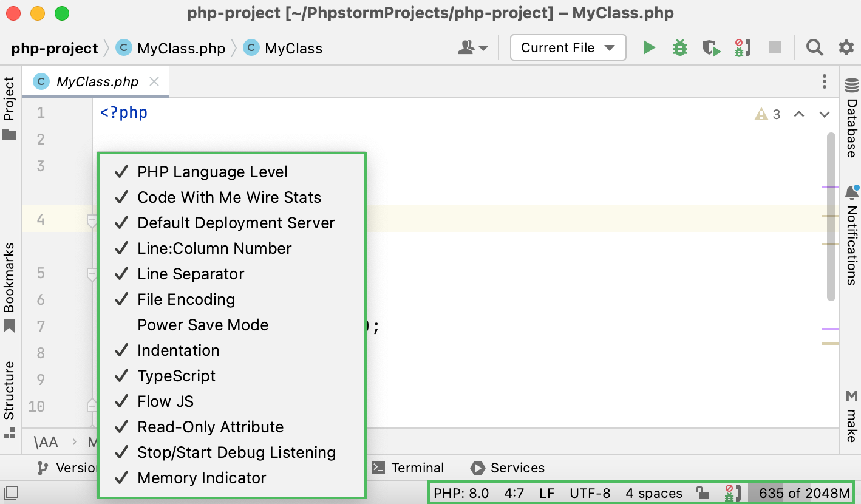This screenshot has height=504, width=861.
Task: Open the Current File run configuration dropdown
Action: 568,47
